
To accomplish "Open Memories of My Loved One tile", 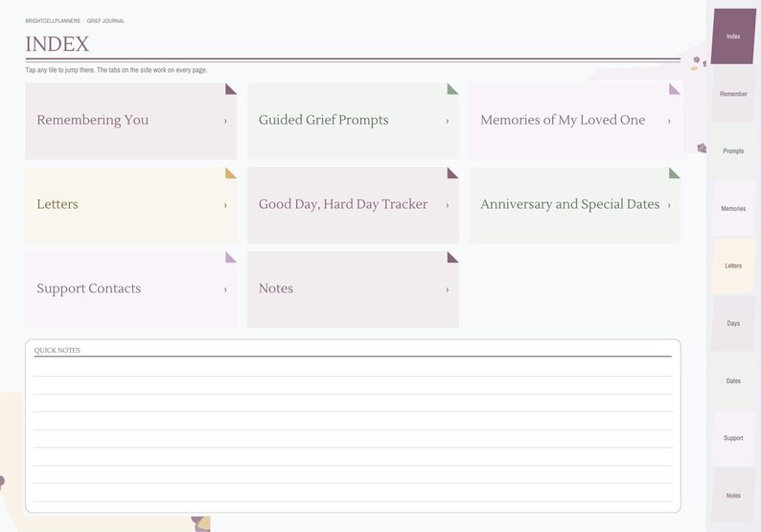I will coord(575,121).
